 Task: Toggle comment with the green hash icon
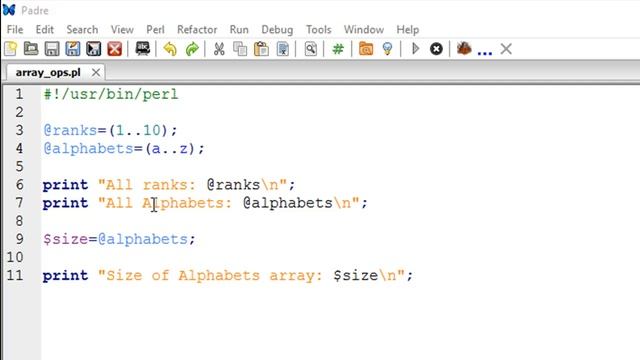pyautogui.click(x=338, y=49)
